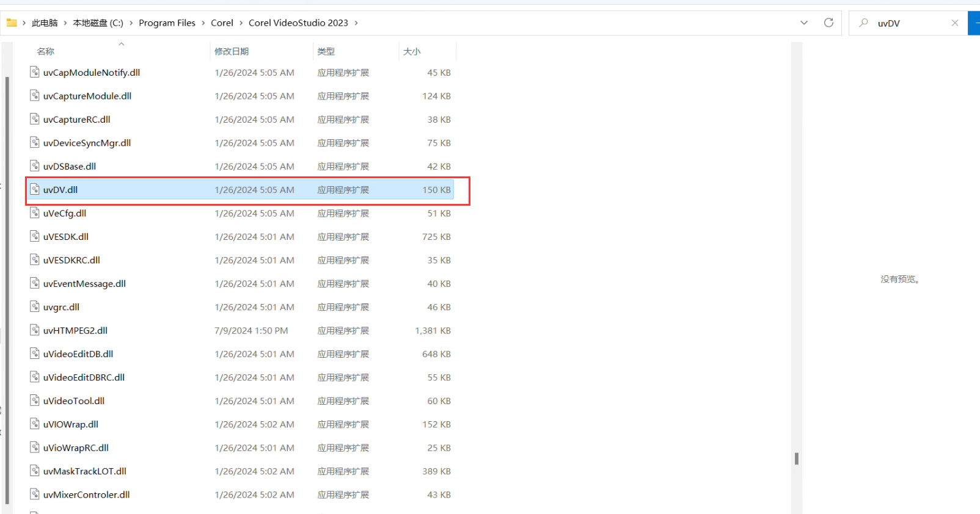The width and height of the screenshot is (980, 514).
Task: Clear the uvDV search text
Action: [x=955, y=23]
